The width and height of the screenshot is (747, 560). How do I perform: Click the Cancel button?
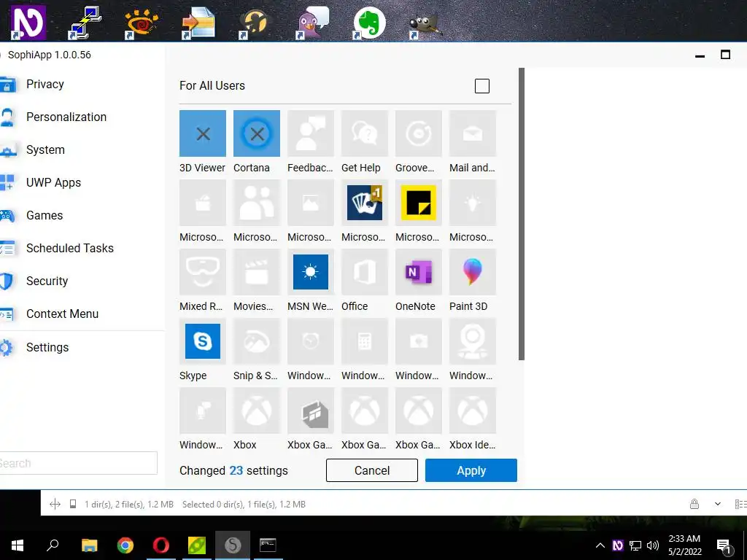[371, 470]
